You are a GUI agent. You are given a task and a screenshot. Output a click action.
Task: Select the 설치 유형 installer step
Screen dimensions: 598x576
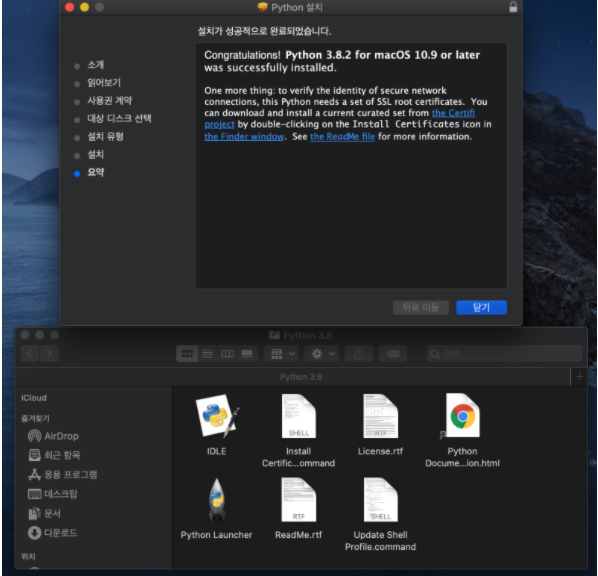105,136
